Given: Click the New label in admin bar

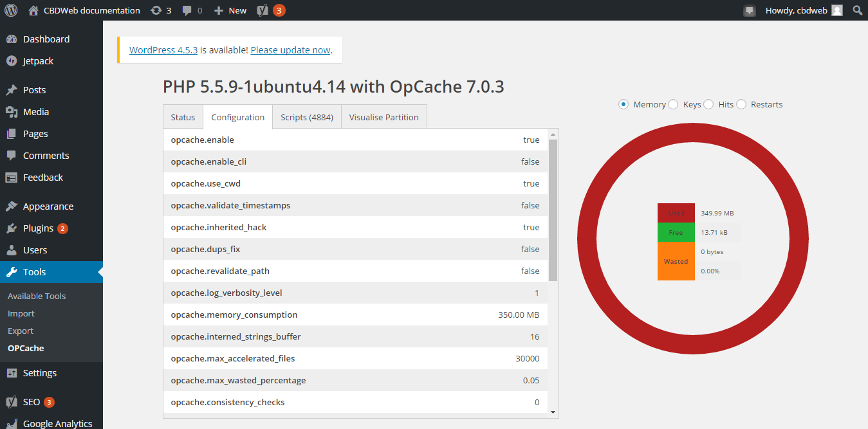Looking at the screenshot, I should point(237,10).
